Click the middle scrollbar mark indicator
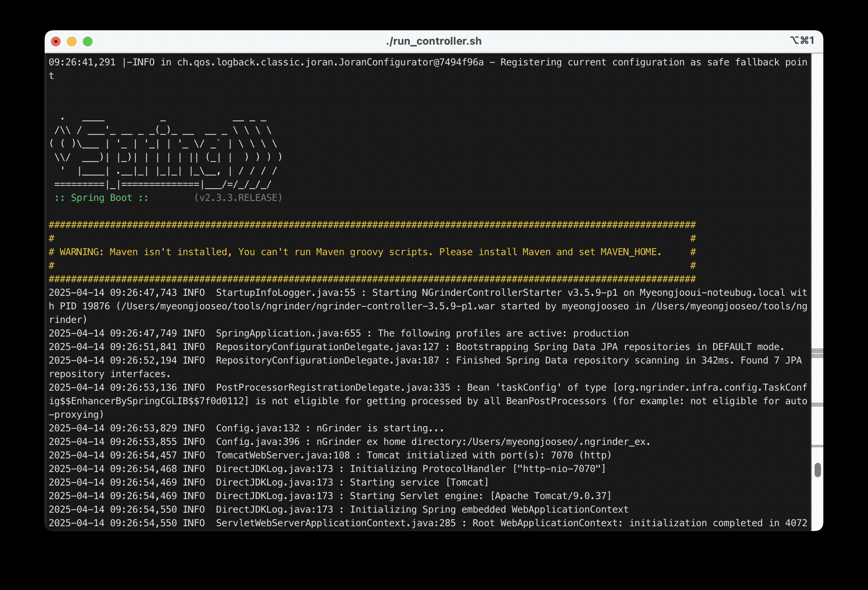The width and height of the screenshot is (868, 590). (x=817, y=405)
